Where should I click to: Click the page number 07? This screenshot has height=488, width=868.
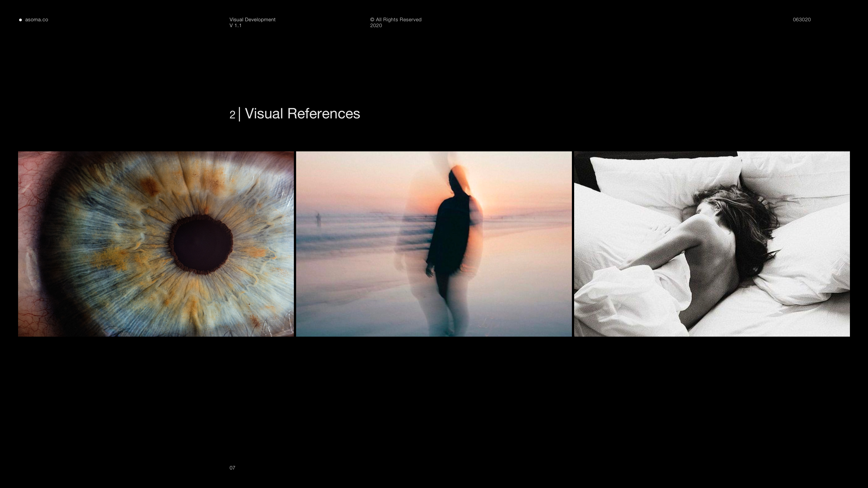[232, 468]
